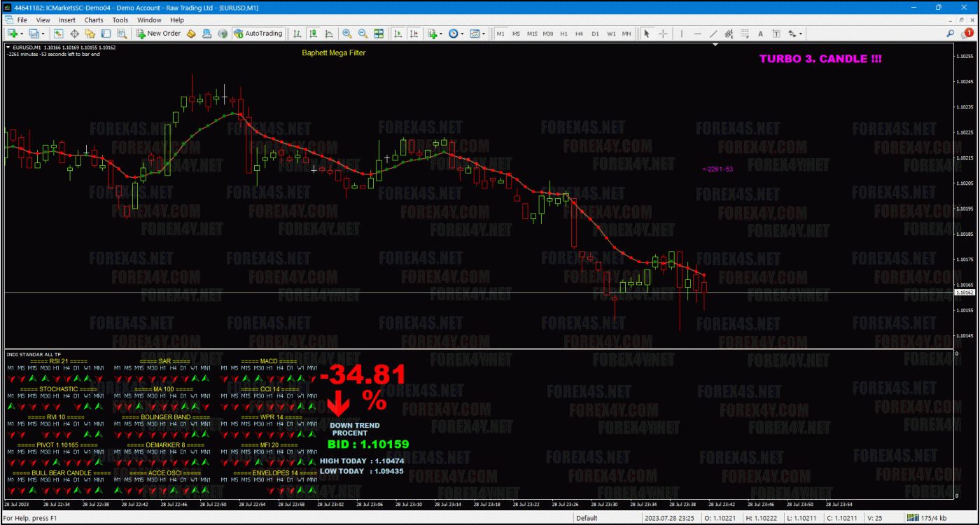The width and height of the screenshot is (980, 525).
Task: Expand the Indicators dropdown arrow
Action: [441, 34]
